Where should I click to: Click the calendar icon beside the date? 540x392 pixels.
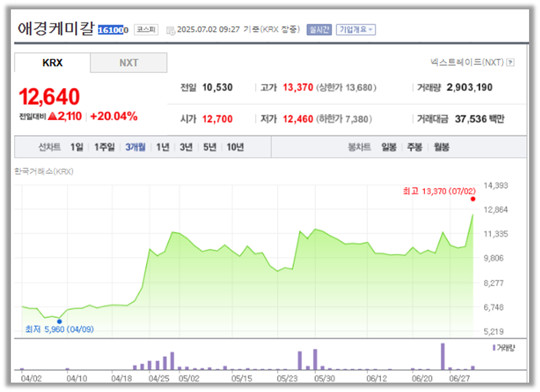click(170, 31)
